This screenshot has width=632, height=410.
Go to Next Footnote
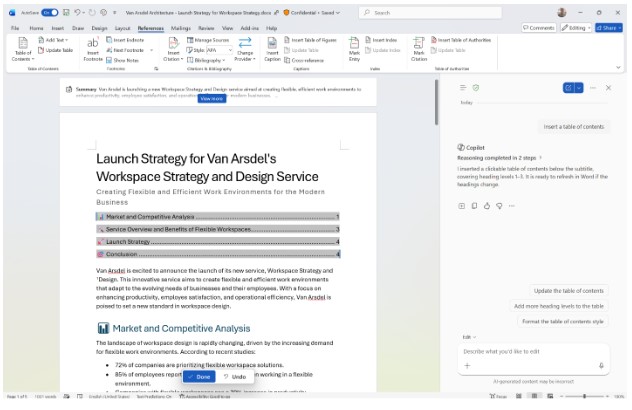coord(125,50)
